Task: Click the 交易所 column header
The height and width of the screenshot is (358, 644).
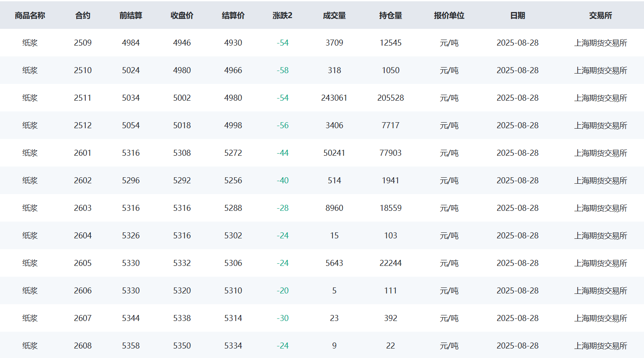Action: click(x=600, y=15)
